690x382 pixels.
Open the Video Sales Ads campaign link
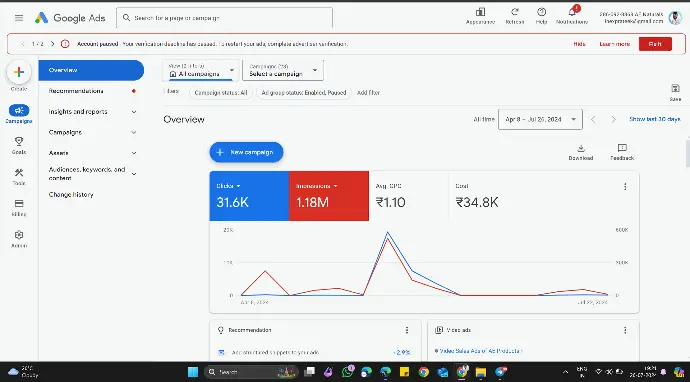click(x=481, y=351)
